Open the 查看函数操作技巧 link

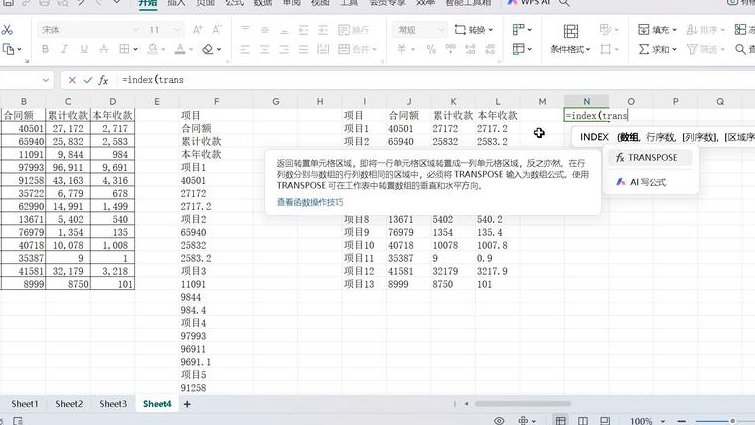point(310,202)
